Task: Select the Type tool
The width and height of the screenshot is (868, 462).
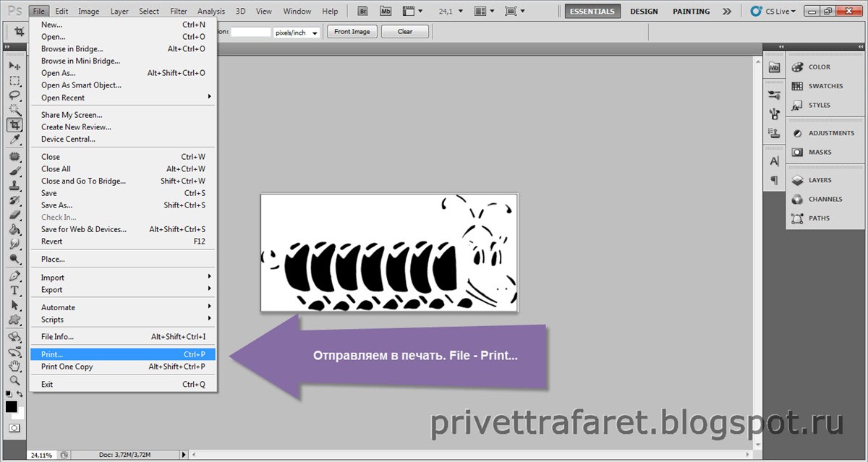Action: [14, 290]
